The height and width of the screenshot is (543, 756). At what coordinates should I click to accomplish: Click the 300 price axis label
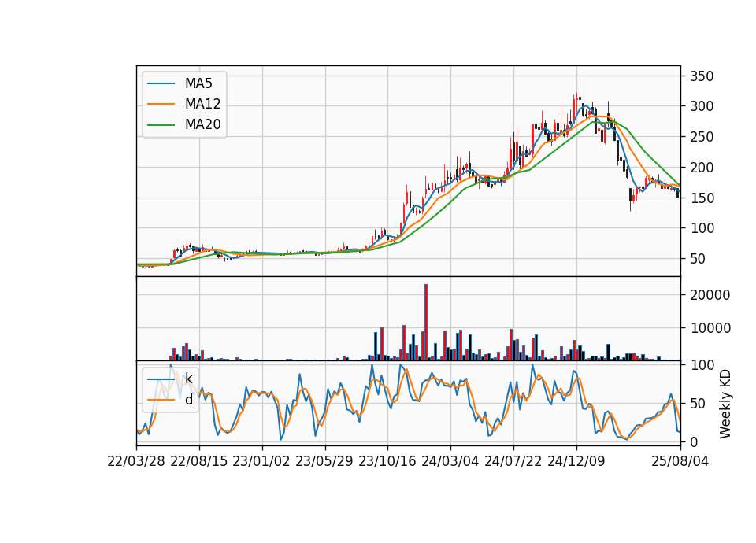pyautogui.click(x=702, y=106)
